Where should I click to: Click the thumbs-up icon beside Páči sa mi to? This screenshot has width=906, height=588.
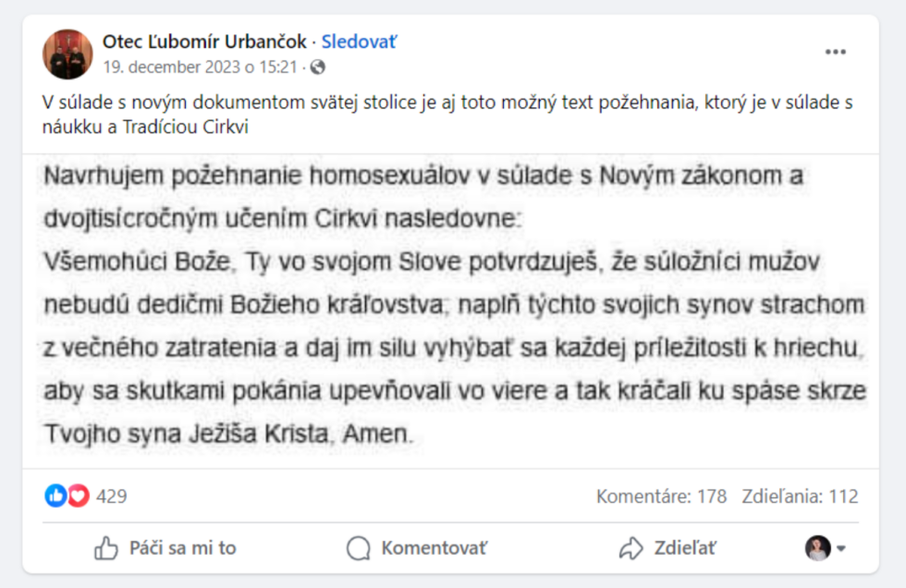coord(106,548)
